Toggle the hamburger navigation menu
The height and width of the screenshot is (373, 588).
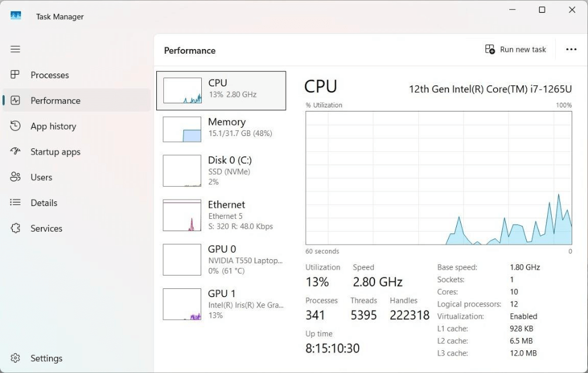[16, 50]
